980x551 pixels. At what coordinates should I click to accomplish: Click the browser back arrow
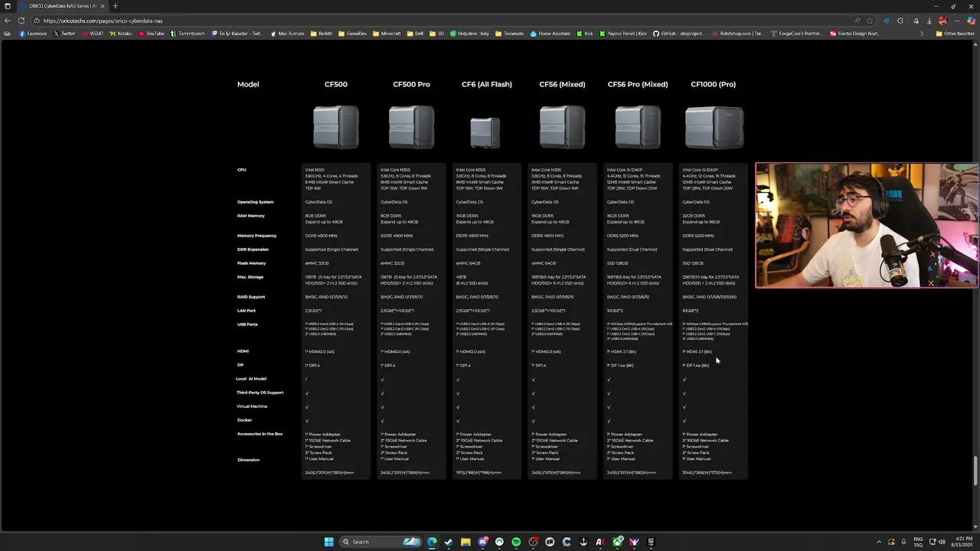point(8,21)
